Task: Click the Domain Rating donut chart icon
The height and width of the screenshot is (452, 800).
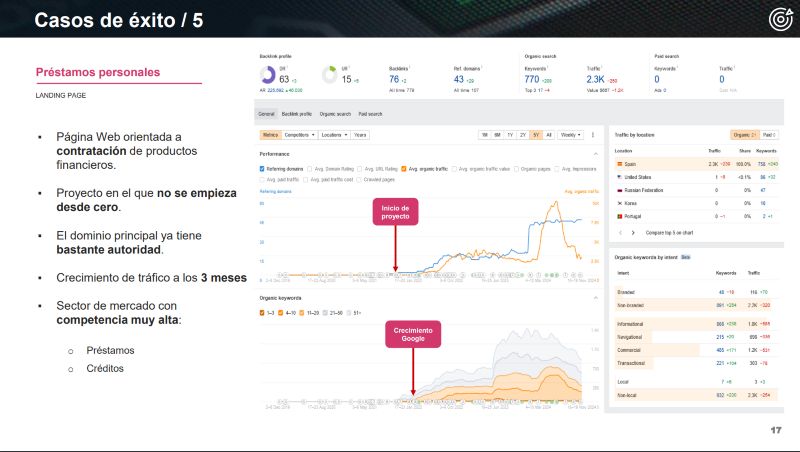Action: [x=267, y=76]
